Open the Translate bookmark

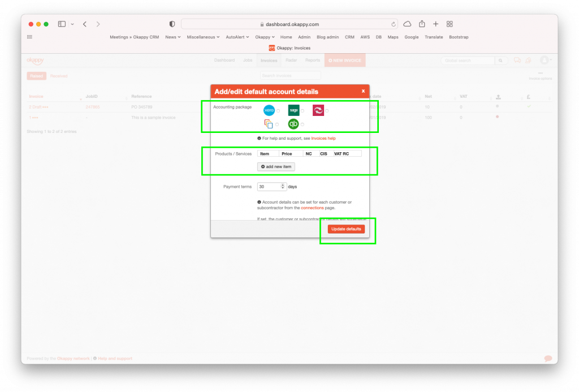tap(434, 37)
